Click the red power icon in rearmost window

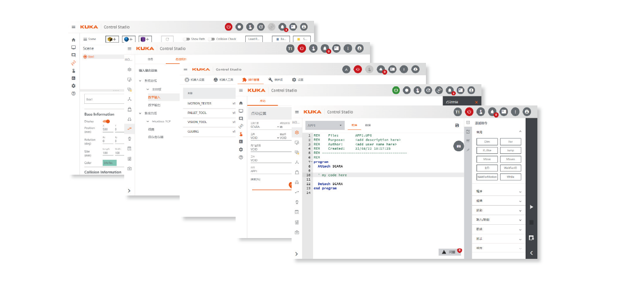(x=228, y=27)
